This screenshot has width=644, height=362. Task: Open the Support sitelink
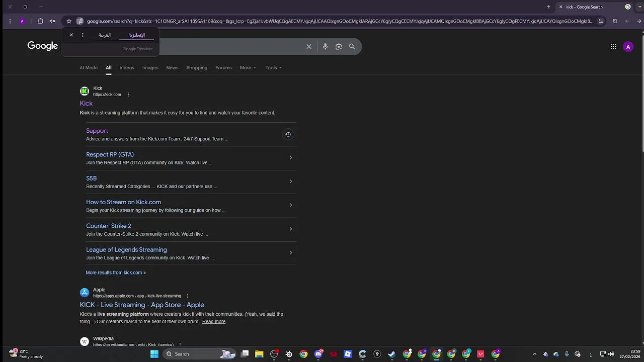point(97,131)
